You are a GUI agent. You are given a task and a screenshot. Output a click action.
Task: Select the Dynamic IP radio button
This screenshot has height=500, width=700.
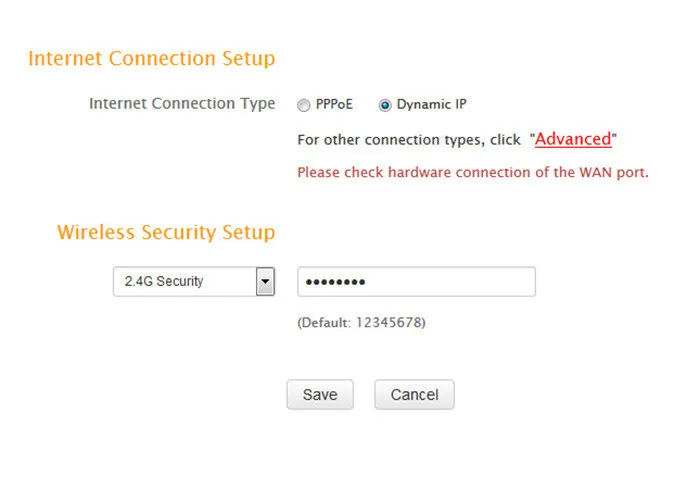(385, 105)
